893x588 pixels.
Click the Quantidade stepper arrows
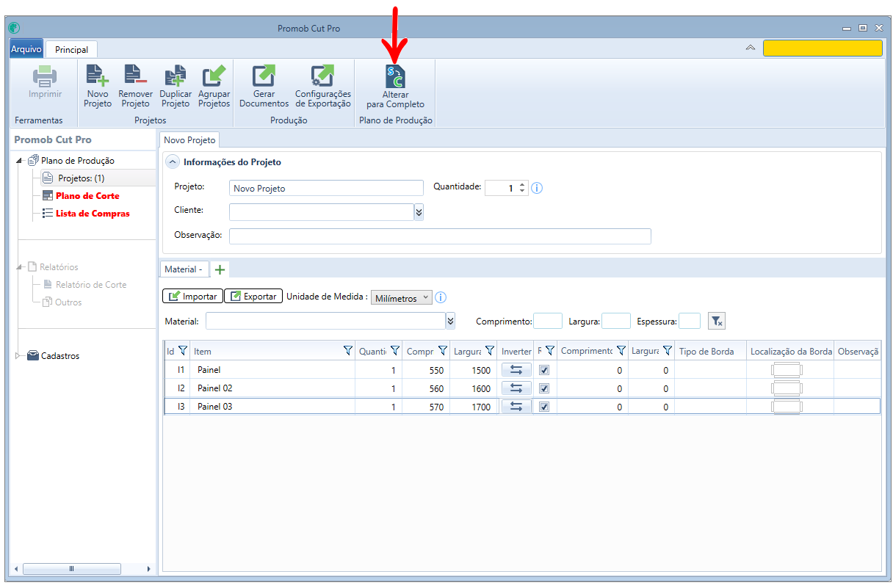522,188
